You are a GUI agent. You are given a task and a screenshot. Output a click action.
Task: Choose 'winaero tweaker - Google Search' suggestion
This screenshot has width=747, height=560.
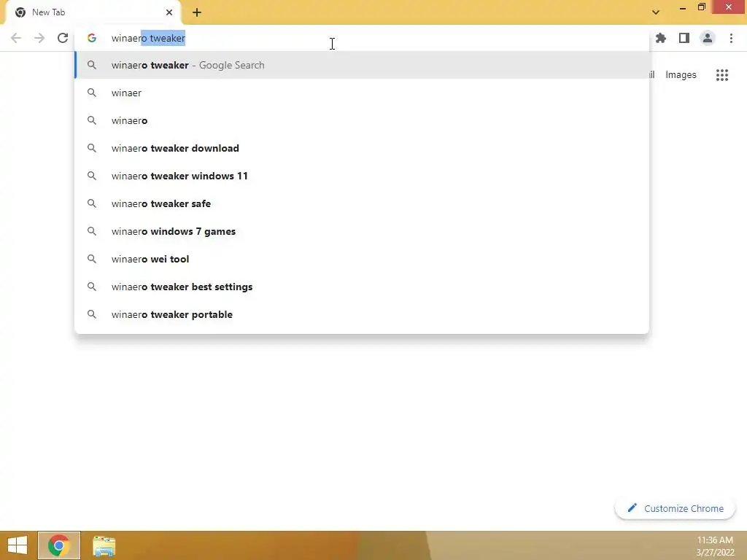pos(362,65)
